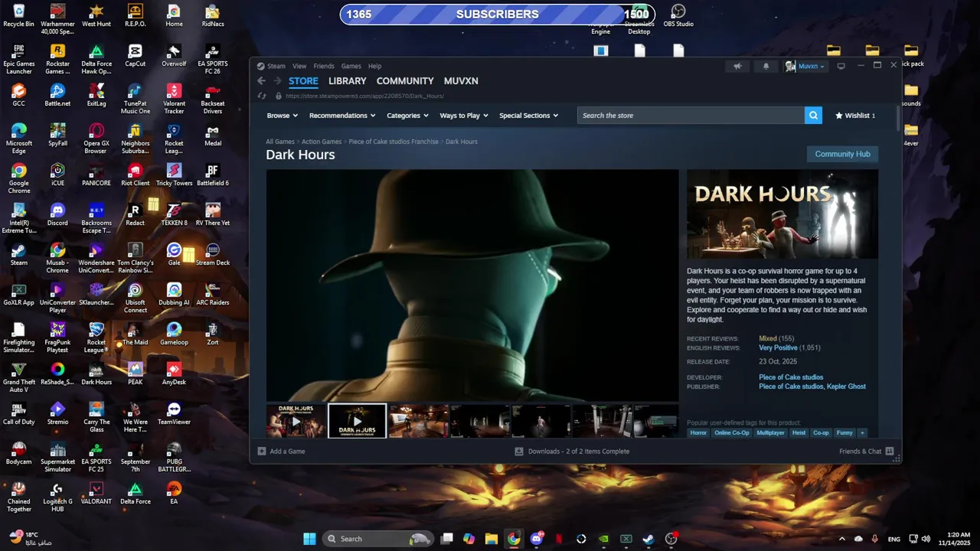Select AnyDesk desktop icon

[x=174, y=373]
